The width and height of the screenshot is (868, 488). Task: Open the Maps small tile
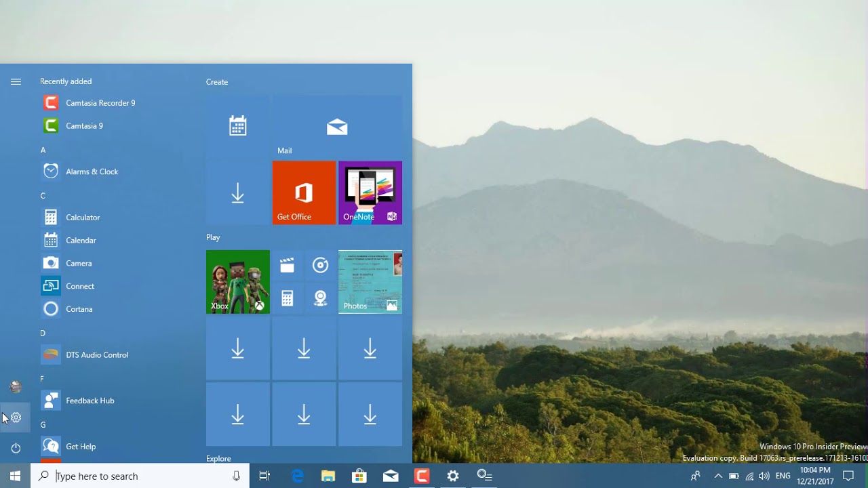point(321,298)
